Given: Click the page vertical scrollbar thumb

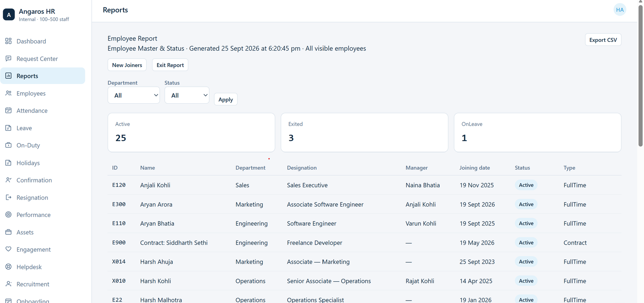Looking at the screenshot, I should (x=640, y=76).
